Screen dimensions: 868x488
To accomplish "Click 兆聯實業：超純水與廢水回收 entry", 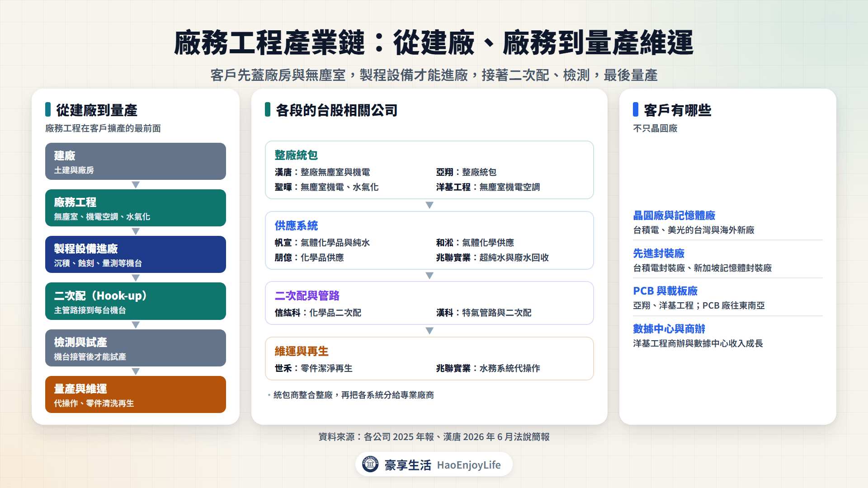I will click(x=492, y=258).
